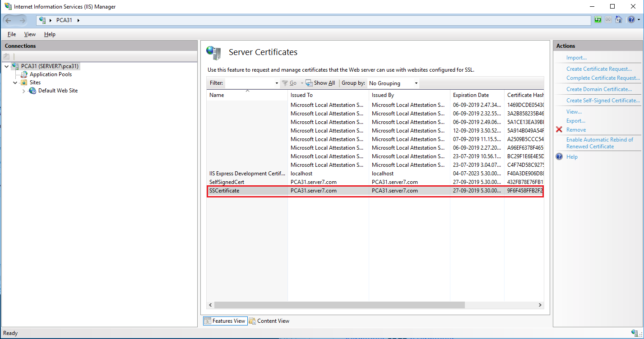
Task: Click the left scroll arrow of the certificate list
Action: click(210, 305)
